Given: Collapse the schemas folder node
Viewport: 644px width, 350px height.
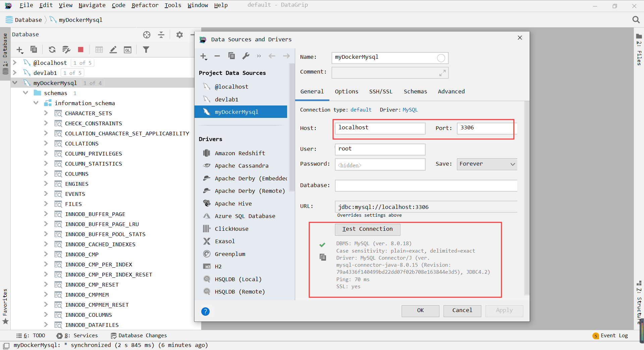Looking at the screenshot, I should pyautogui.click(x=25, y=93).
